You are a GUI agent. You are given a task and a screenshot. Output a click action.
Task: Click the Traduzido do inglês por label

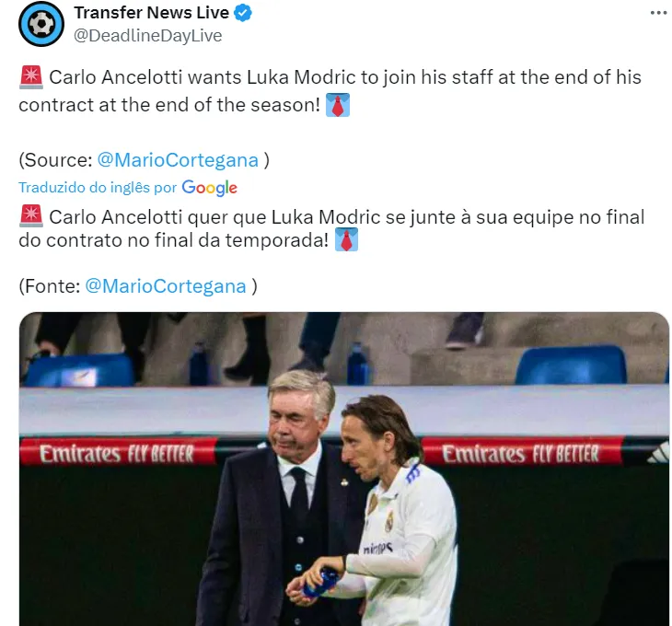point(98,187)
